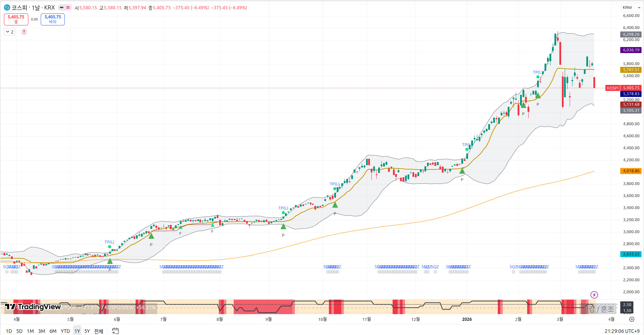
Task: Click TP(L) green dot in mid October
Action: click(x=335, y=189)
